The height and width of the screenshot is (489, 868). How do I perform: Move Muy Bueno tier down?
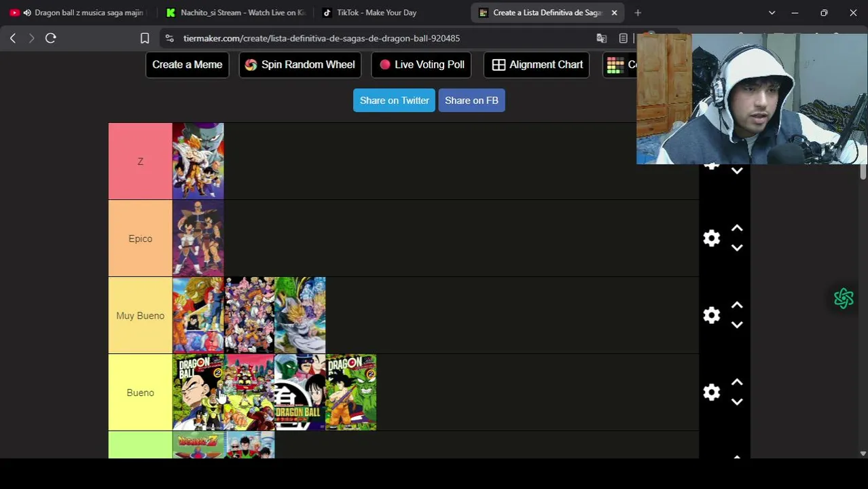737,325
